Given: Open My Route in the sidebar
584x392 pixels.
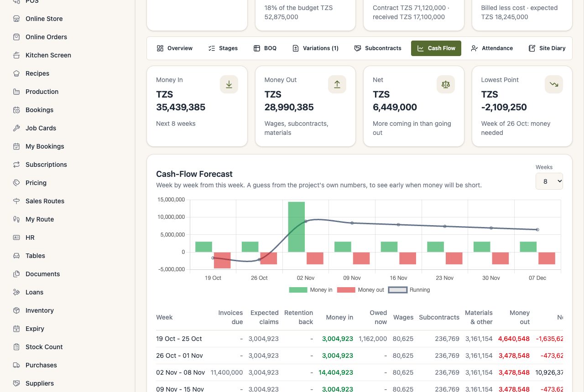Looking at the screenshot, I should [x=40, y=219].
